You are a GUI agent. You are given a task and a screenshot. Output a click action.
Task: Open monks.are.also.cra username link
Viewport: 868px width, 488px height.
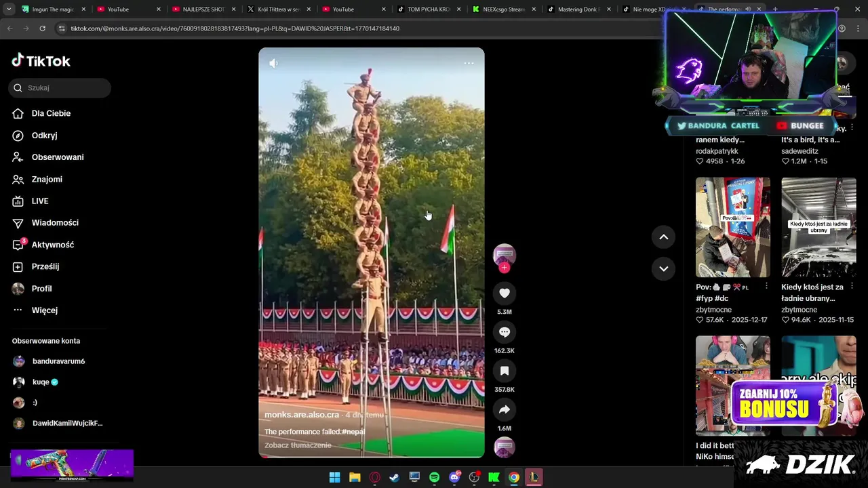coord(302,415)
